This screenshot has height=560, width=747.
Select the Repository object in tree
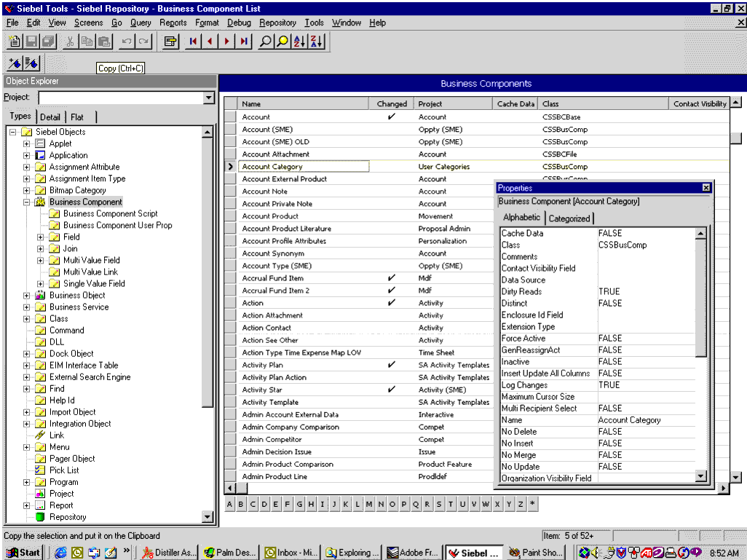point(68,517)
